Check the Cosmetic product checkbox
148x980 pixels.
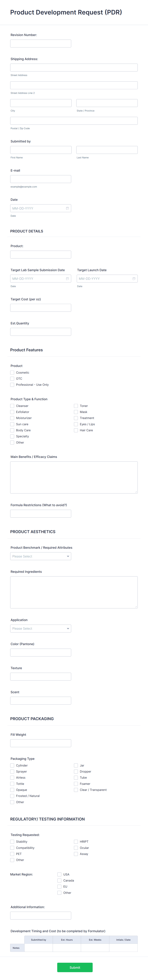(x=13, y=372)
